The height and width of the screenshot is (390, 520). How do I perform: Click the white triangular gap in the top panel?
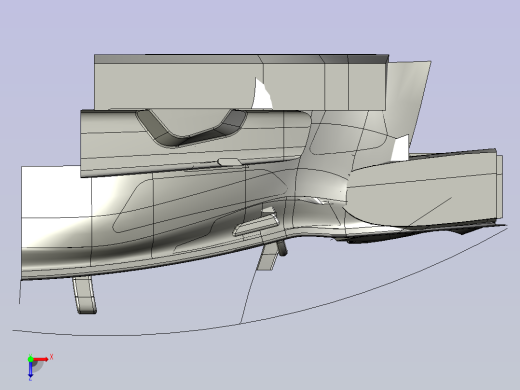pos(262,95)
